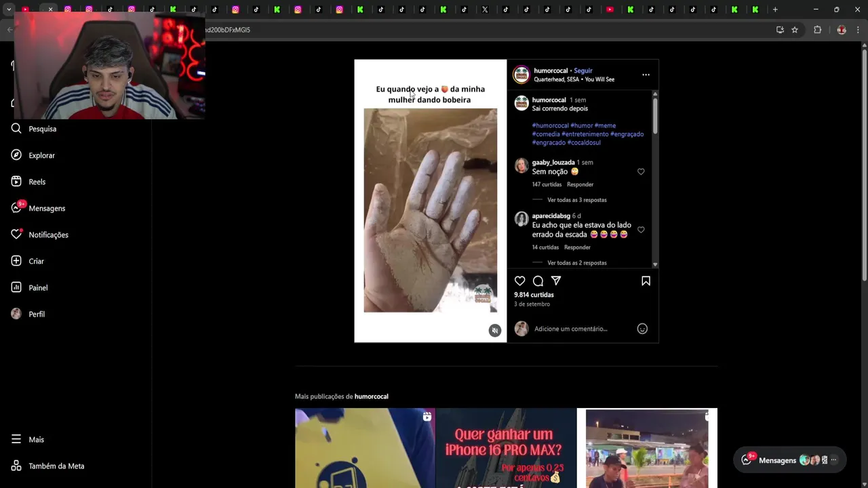868x488 pixels.
Task: View 9.814 curtidas likes list
Action: pos(534,295)
